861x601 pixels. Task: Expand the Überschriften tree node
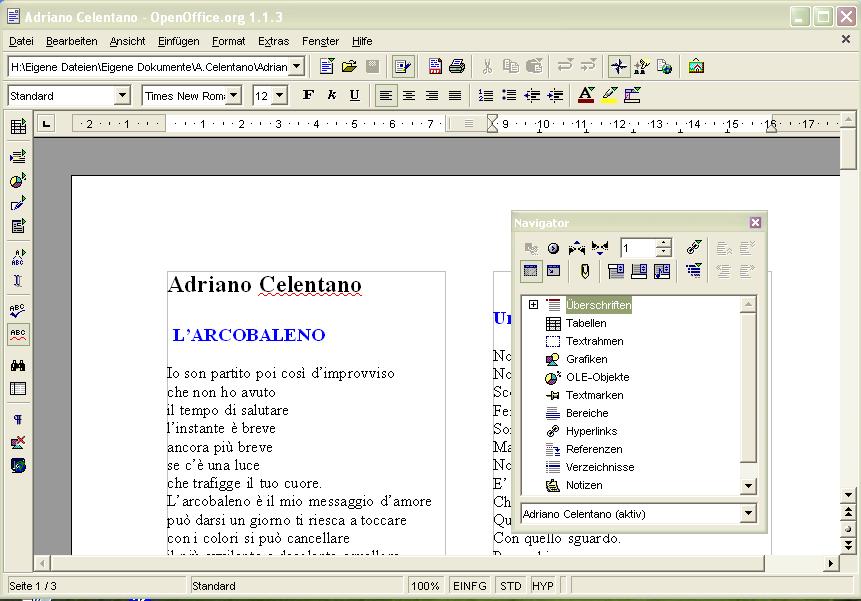[x=533, y=305]
